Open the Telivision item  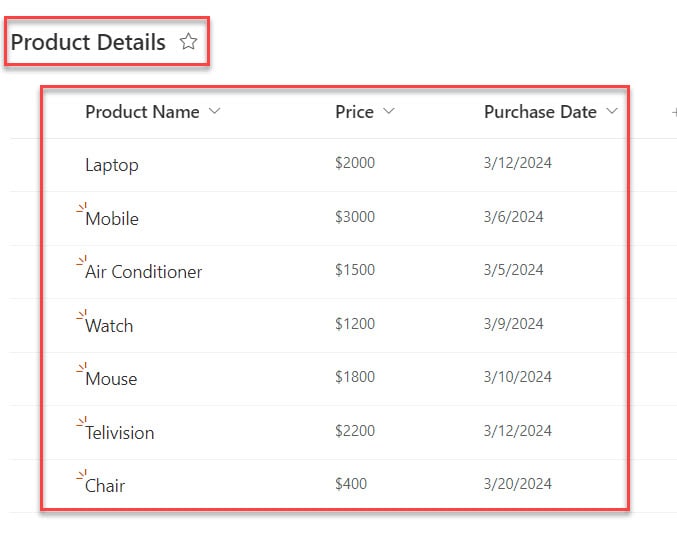120,433
